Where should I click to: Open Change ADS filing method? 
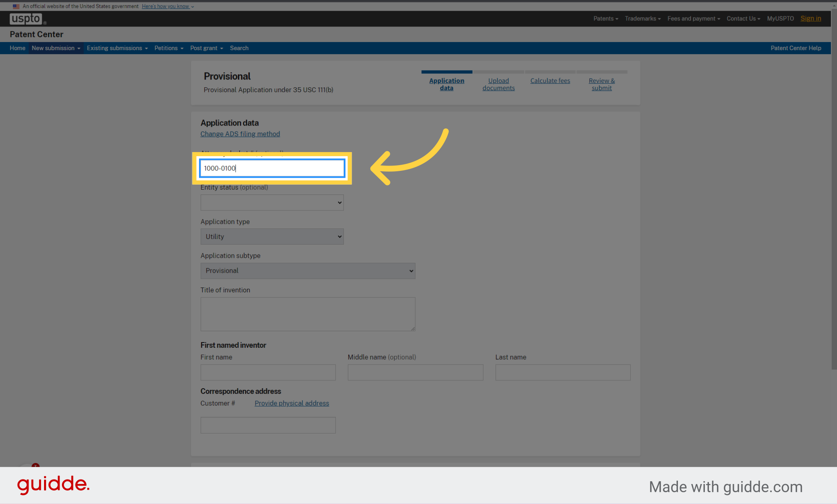click(x=240, y=134)
